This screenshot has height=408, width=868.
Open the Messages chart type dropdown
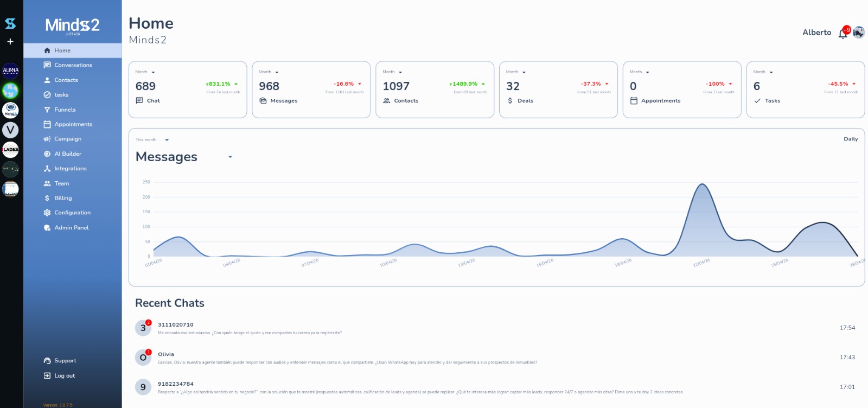[x=230, y=157]
